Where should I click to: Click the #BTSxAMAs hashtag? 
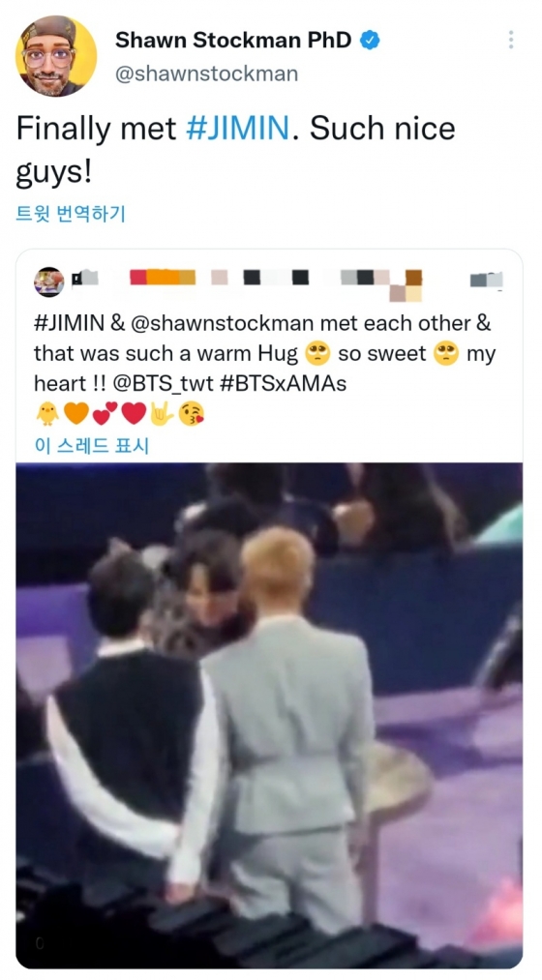[x=284, y=383]
